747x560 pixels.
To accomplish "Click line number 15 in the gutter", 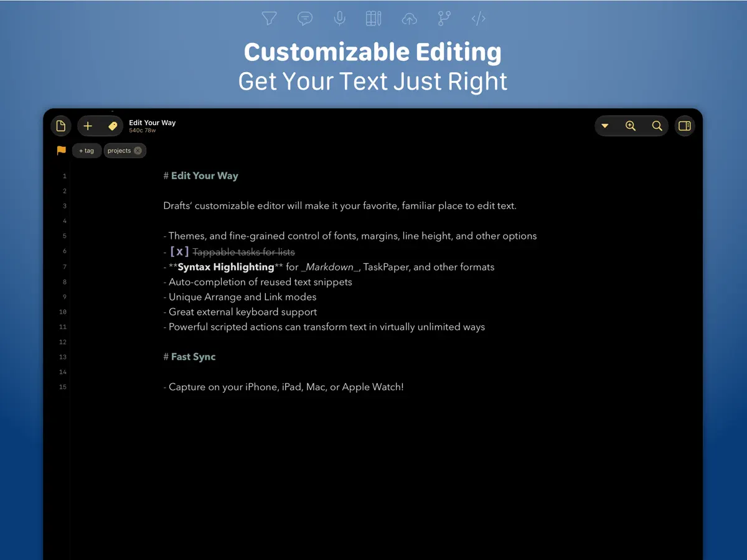I will point(63,387).
